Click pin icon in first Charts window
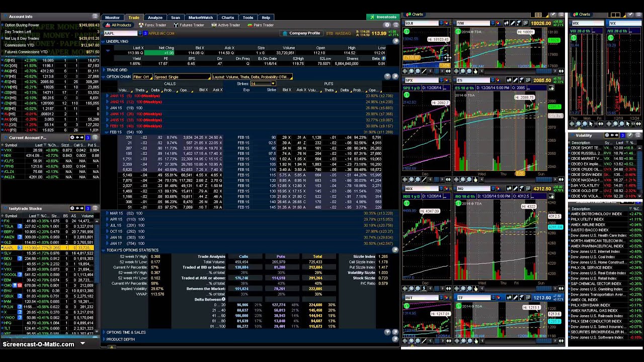The width and height of the screenshot is (644, 362). (553, 15)
